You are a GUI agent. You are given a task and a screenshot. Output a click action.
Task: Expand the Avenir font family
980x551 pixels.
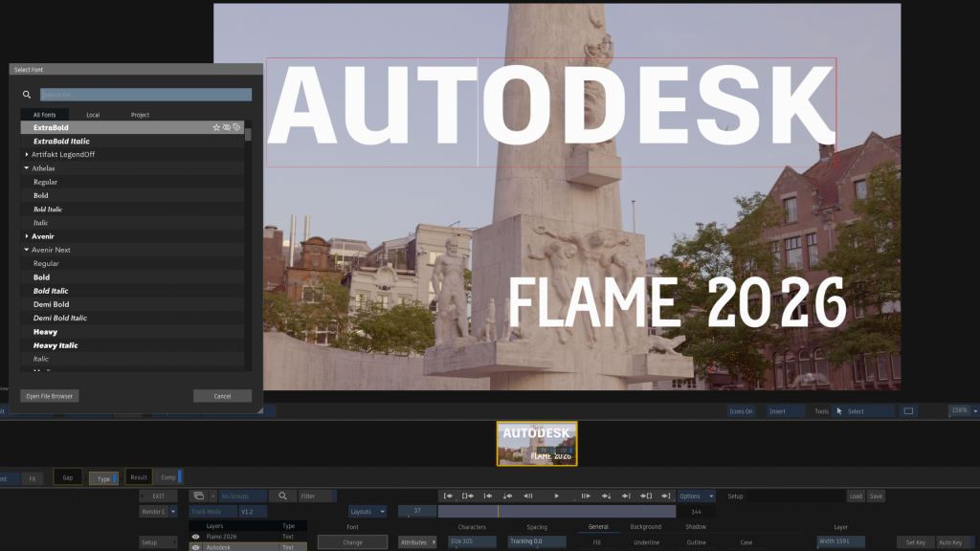[27, 236]
